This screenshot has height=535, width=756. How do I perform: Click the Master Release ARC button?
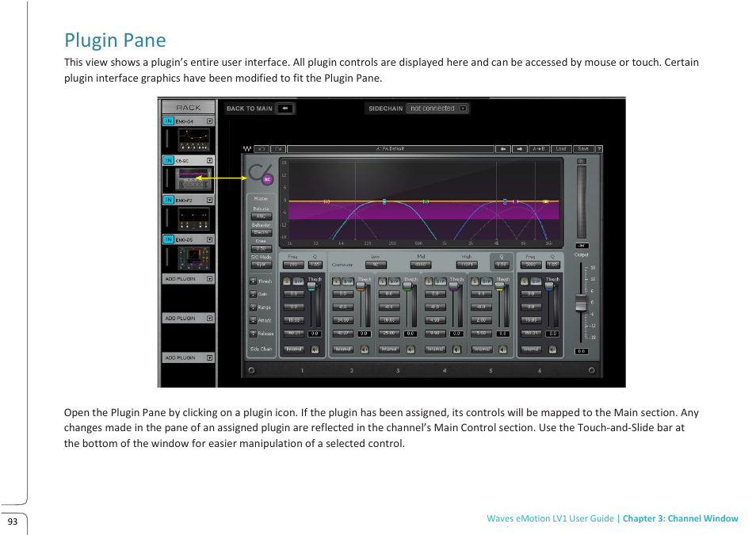click(261, 216)
